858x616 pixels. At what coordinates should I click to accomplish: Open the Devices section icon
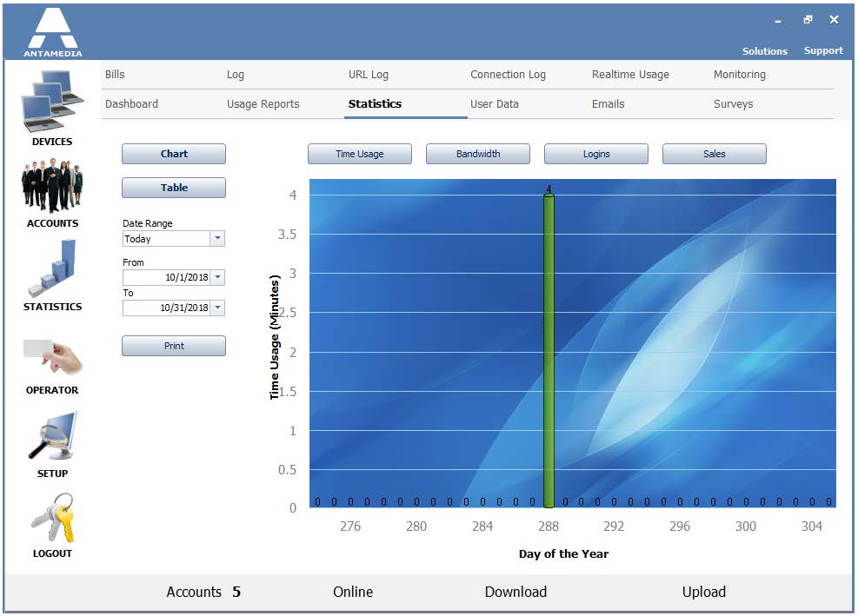[52, 101]
